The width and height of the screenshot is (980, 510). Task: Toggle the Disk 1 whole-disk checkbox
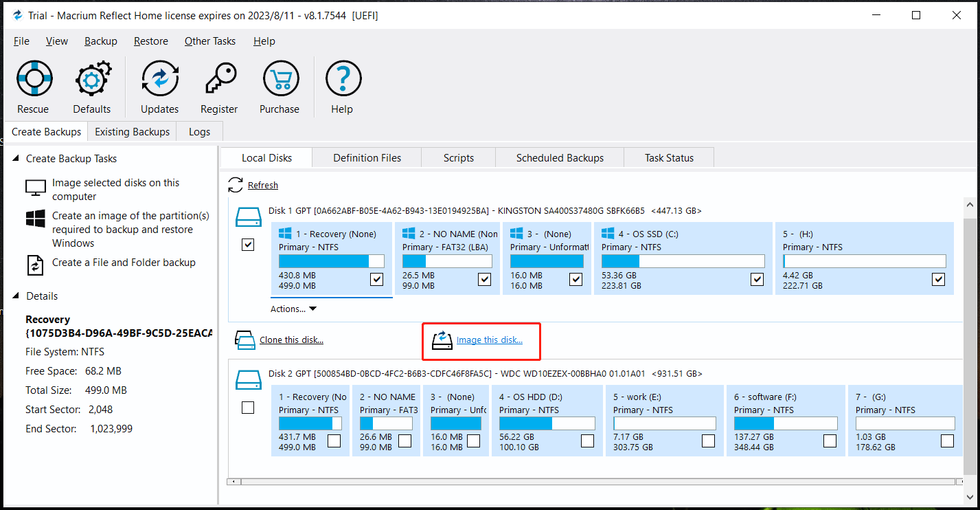[248, 245]
